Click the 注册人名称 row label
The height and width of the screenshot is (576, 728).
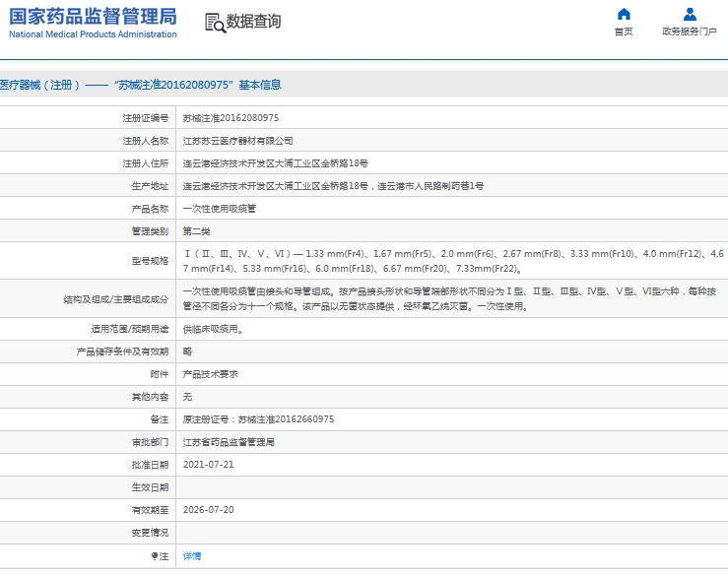click(146, 141)
